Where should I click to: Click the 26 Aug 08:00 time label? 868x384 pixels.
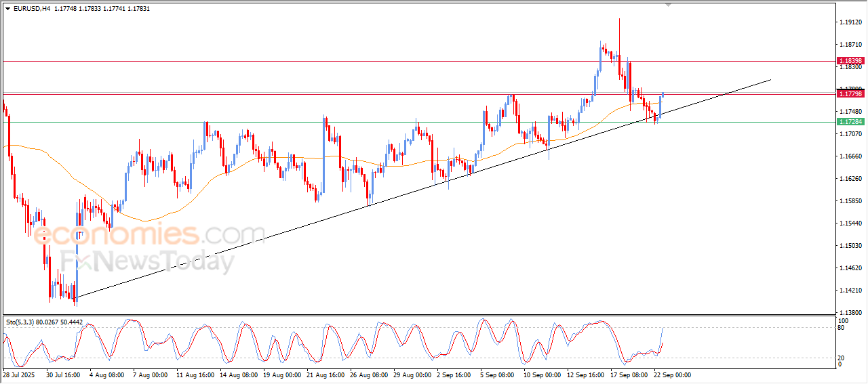(370, 375)
